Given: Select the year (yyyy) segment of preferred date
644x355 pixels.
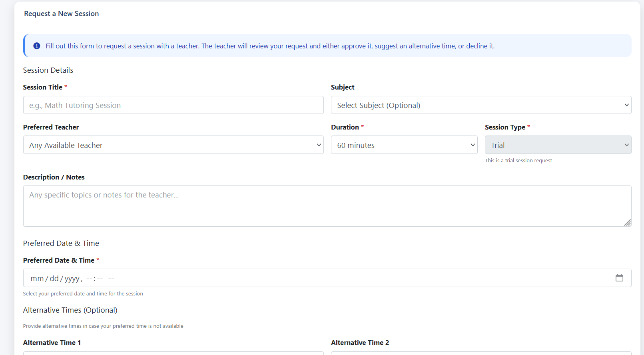Looking at the screenshot, I should coord(72,279).
